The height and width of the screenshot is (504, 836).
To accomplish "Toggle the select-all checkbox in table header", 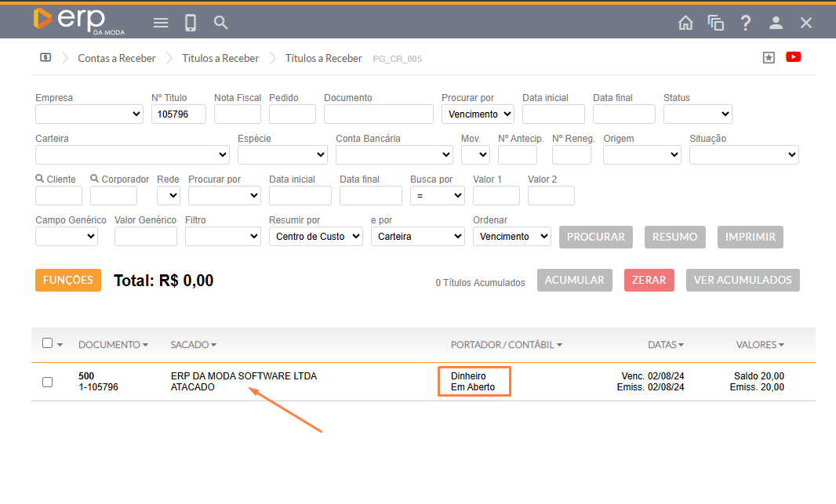I will (47, 343).
